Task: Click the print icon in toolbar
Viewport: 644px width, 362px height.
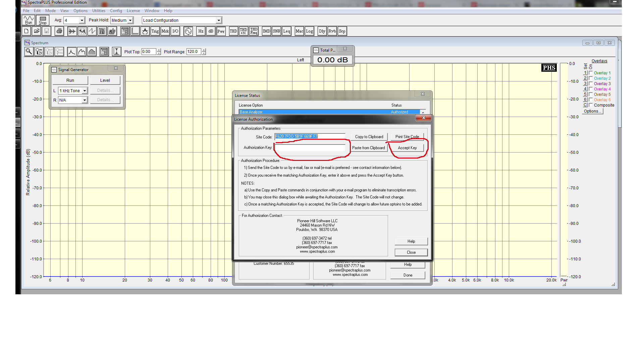Action: [x=59, y=31]
